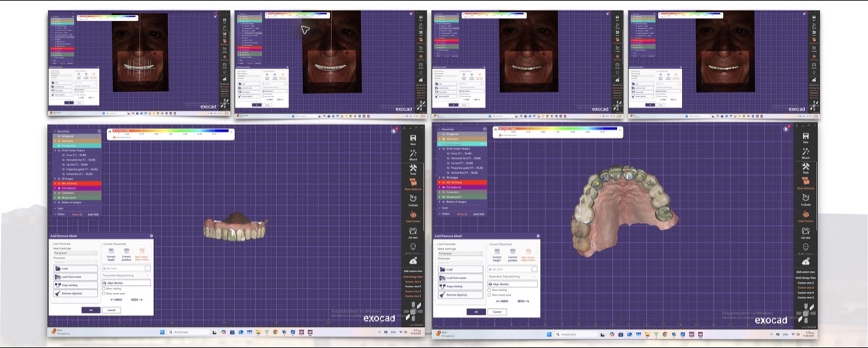The width and height of the screenshot is (868, 348).
Task: Select Custom view 5 in lower-right window
Action: tap(805, 297)
